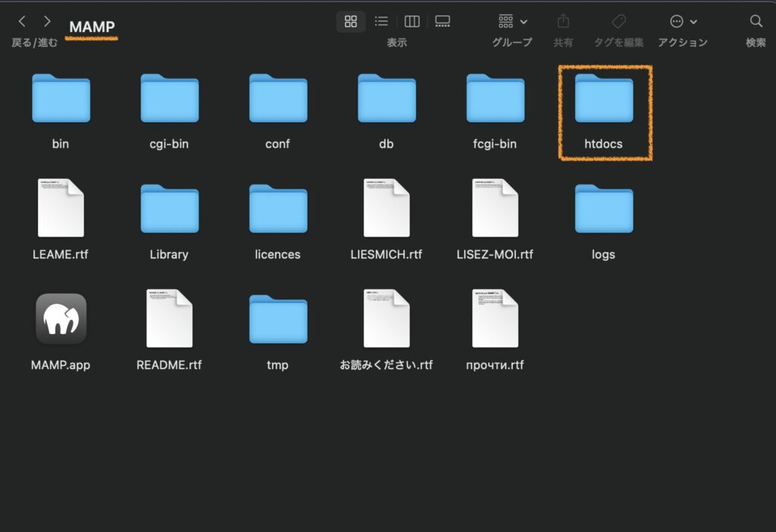Switch to list view

coord(381,21)
